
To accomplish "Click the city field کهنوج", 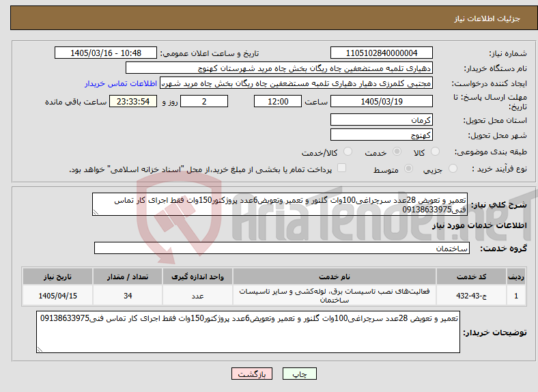I will tap(381, 135).
